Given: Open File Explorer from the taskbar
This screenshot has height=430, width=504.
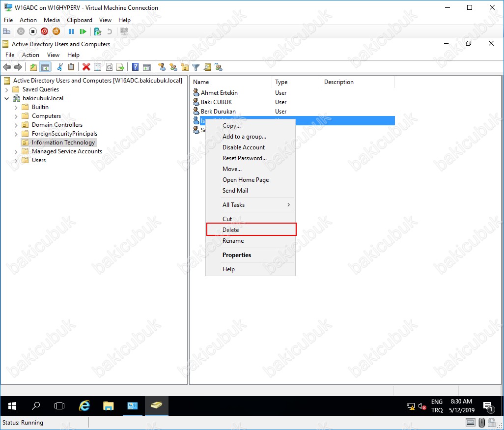Looking at the screenshot, I should point(109,406).
